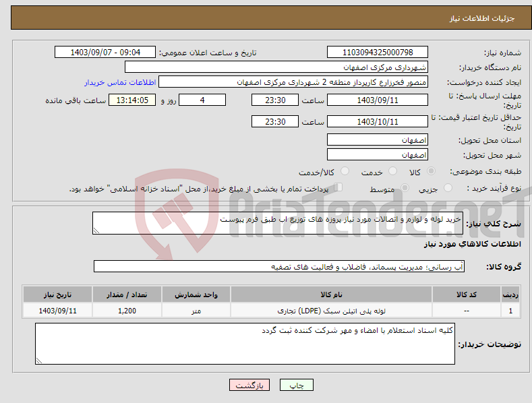Click the item name لوله پلی اتیلن سبک (LDPE) cell
The image size is (532, 403).
[x=331, y=311]
